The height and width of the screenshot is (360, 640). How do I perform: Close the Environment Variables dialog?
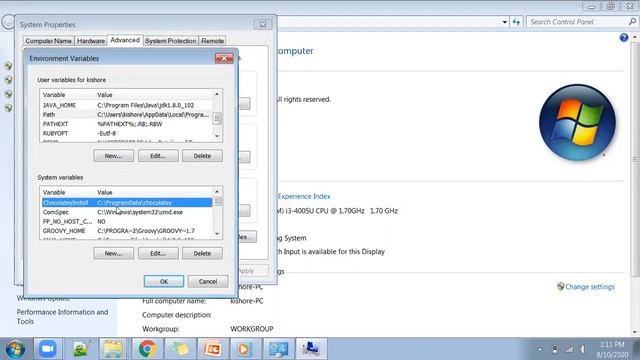click(224, 58)
